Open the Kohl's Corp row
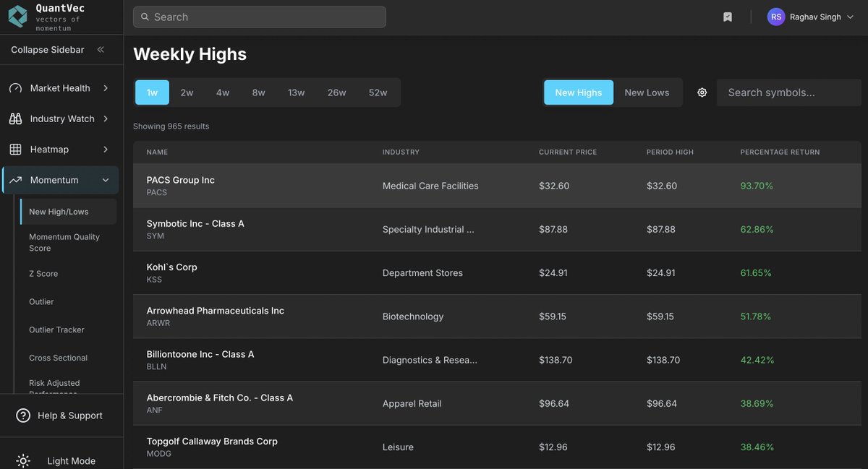Viewport: 868px width, 469px height. [x=497, y=272]
